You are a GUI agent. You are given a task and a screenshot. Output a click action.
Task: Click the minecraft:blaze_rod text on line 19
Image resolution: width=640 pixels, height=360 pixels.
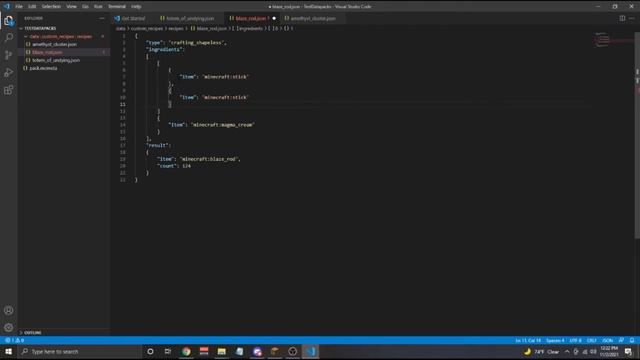click(209, 159)
